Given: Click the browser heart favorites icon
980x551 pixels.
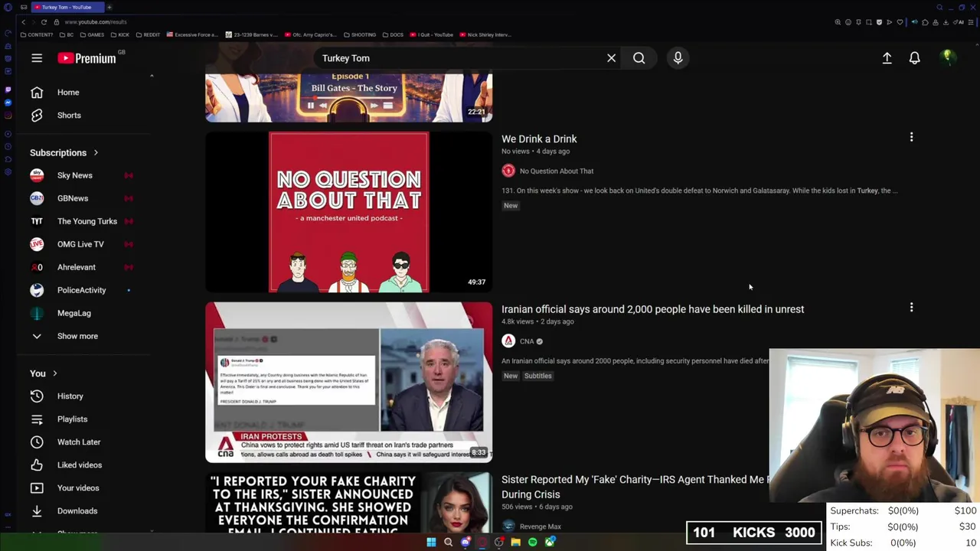Looking at the screenshot, I should (x=900, y=22).
